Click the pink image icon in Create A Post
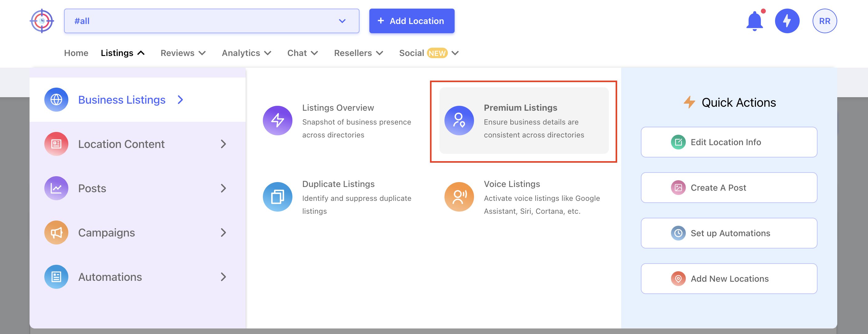The width and height of the screenshot is (868, 334). click(x=678, y=188)
